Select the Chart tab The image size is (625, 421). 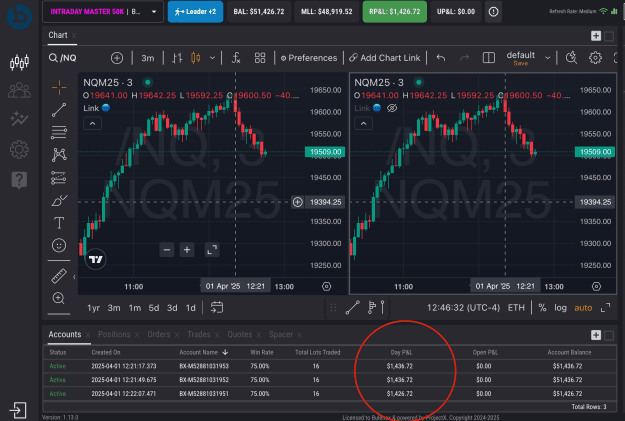[58, 35]
